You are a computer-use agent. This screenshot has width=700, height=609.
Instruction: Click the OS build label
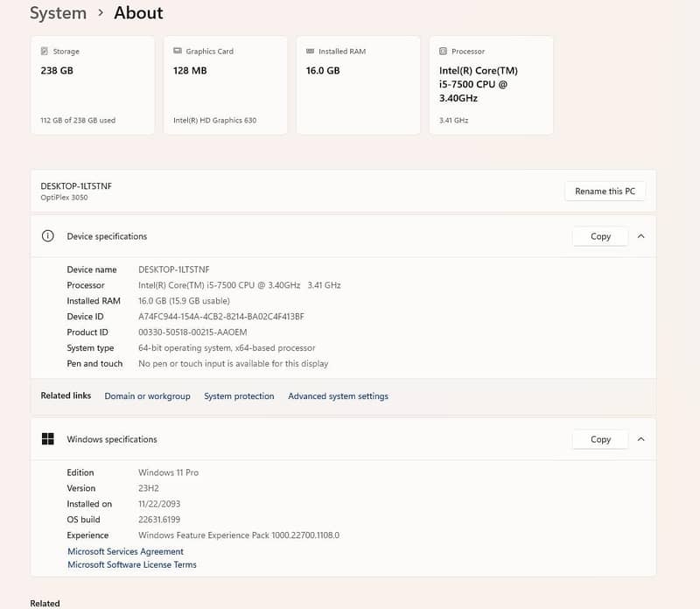[83, 519]
